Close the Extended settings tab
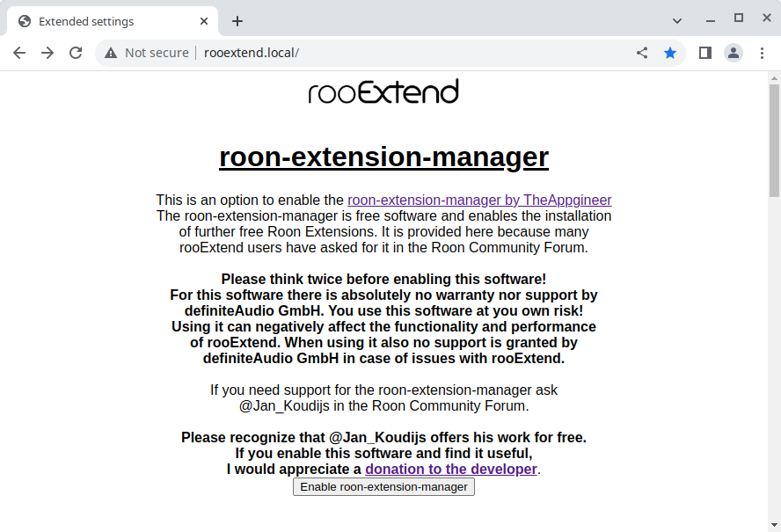 point(204,21)
